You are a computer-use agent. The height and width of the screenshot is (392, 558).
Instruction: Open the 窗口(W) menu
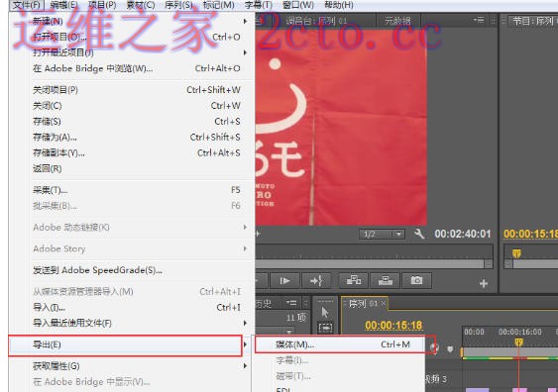point(298,5)
